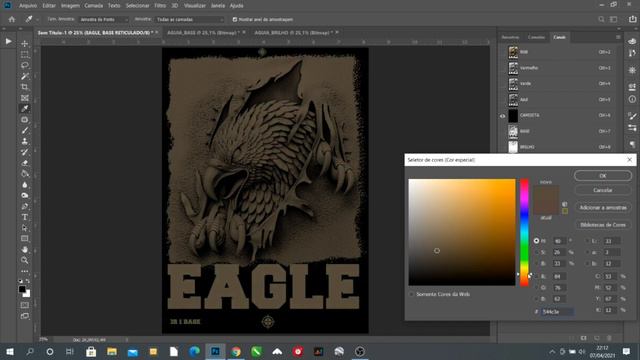Screen dimensions: 640x360
Task: Open the search icon in options bar
Action: pos(601,19)
